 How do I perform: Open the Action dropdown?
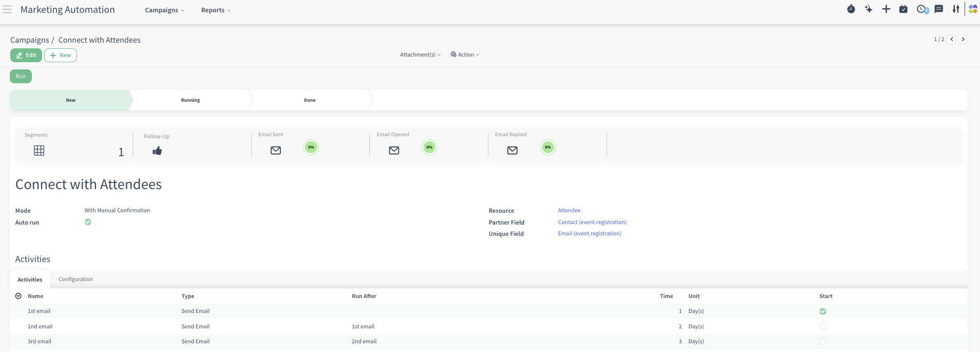point(465,54)
